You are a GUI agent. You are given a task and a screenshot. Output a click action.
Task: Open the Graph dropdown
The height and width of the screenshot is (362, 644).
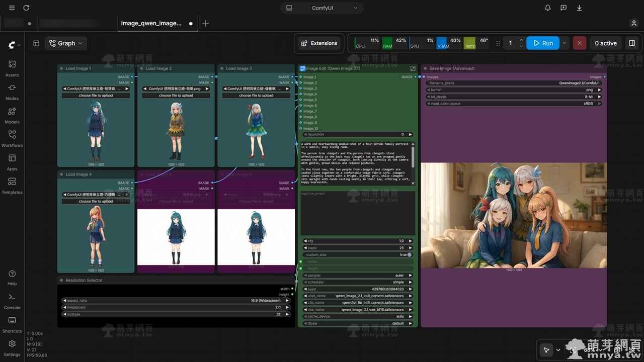pos(66,43)
